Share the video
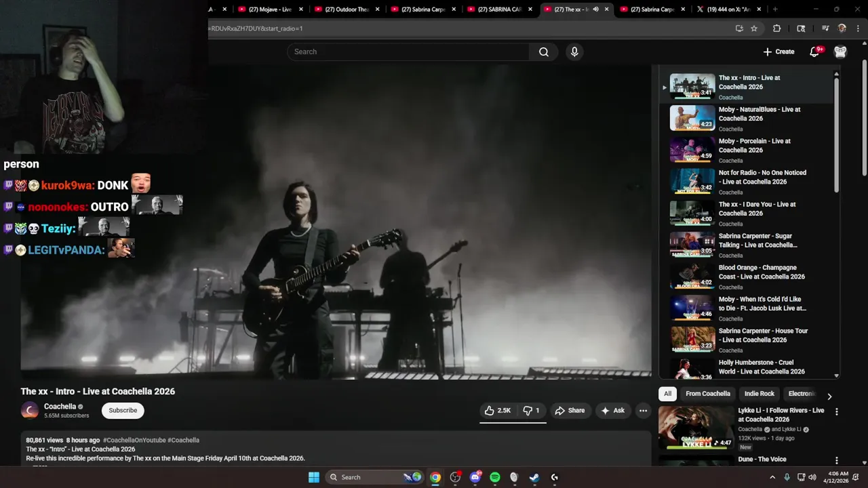Image resolution: width=868 pixels, height=488 pixels. point(570,410)
